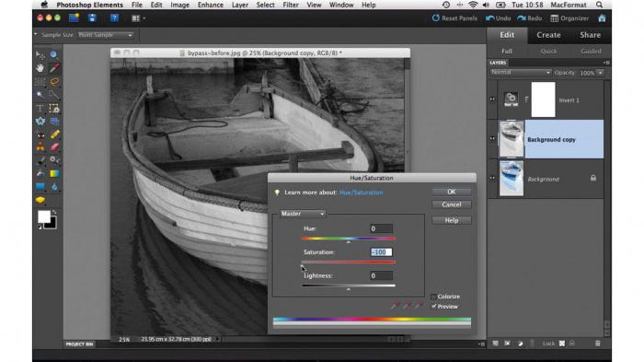Click the white foreground color swatch
The height and width of the screenshot is (362, 644).
[x=43, y=216]
